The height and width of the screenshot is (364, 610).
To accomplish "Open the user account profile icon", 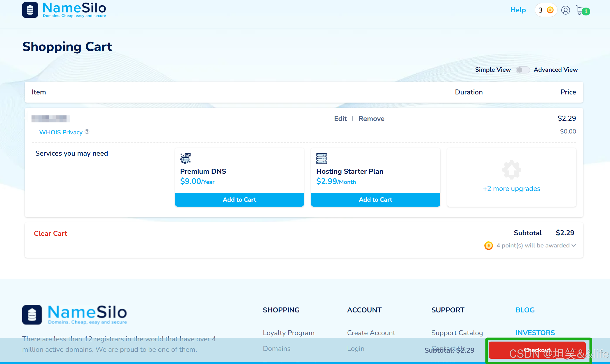I will tap(565, 10).
